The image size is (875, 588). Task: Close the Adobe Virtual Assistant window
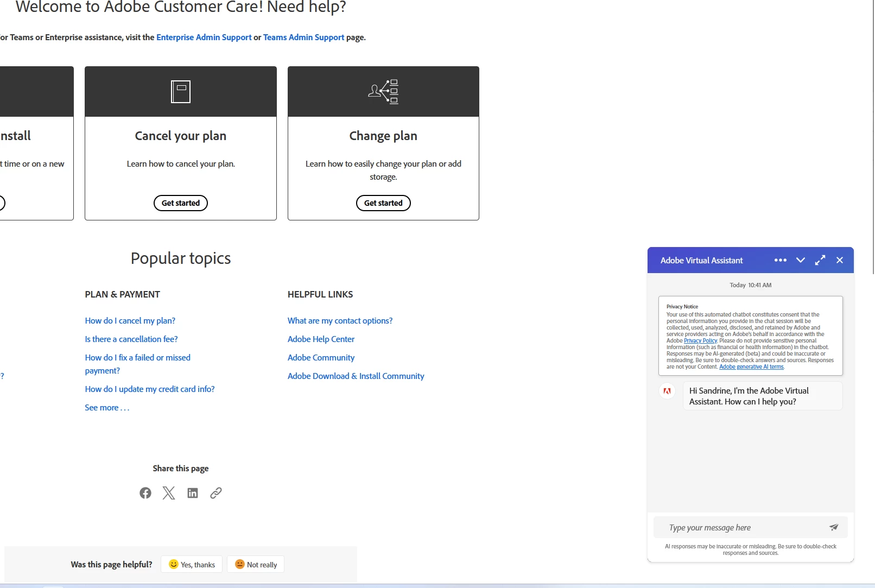pos(840,260)
